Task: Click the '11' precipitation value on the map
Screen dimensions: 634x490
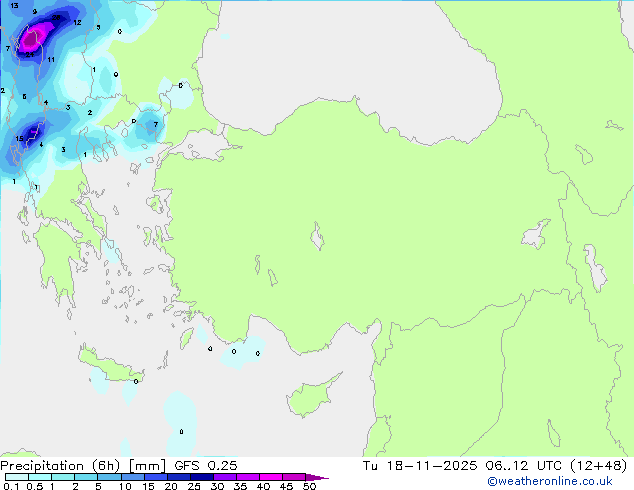Action: coord(51,60)
